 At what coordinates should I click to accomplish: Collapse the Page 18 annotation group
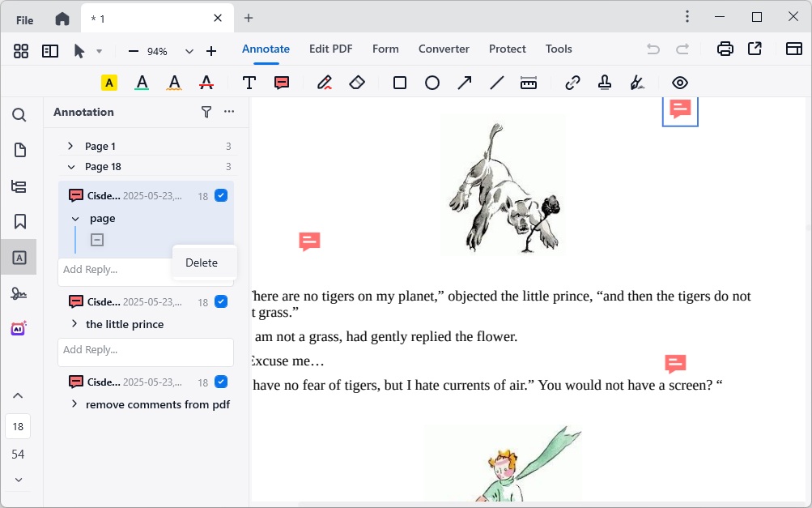70,167
